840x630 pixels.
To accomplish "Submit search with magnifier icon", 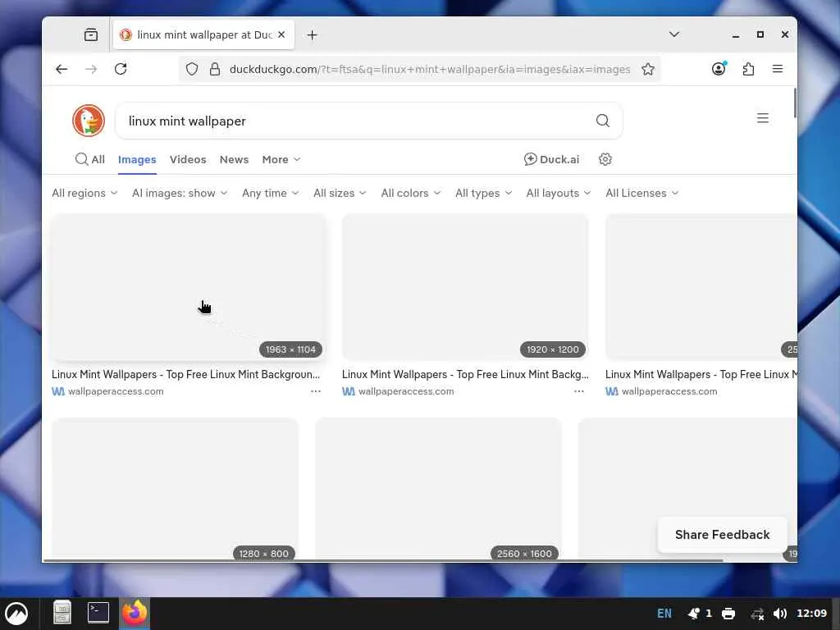I will (x=603, y=121).
